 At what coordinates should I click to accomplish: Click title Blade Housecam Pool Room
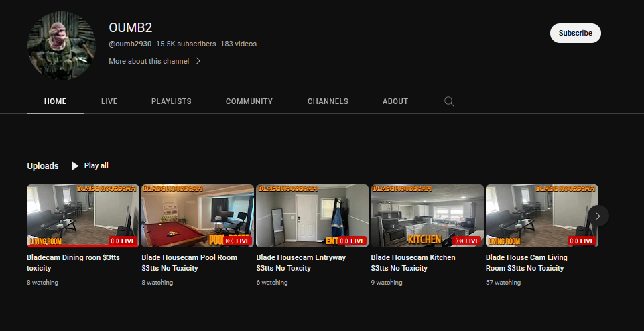pyautogui.click(x=190, y=263)
